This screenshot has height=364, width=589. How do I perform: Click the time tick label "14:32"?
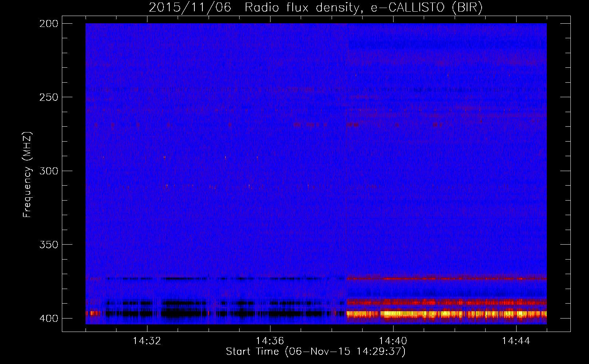[x=147, y=341]
